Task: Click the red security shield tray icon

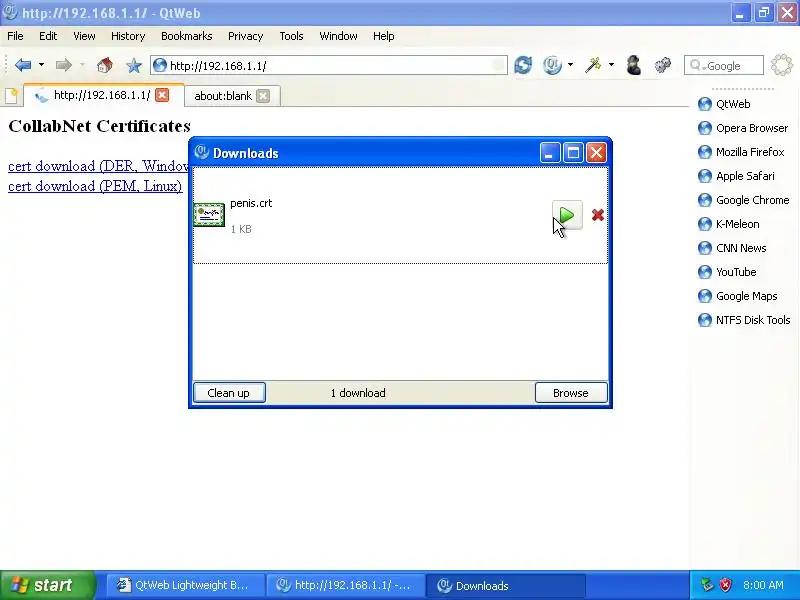Action: click(725, 585)
